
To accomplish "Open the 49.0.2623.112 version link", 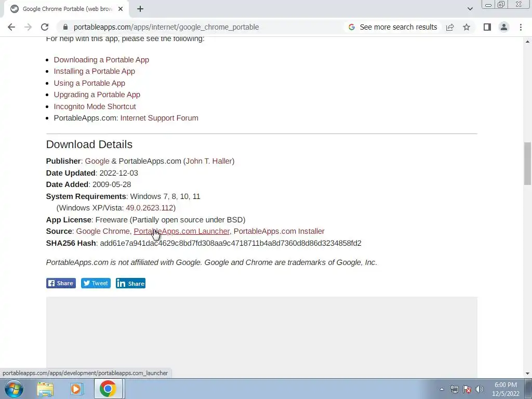I will tap(149, 208).
